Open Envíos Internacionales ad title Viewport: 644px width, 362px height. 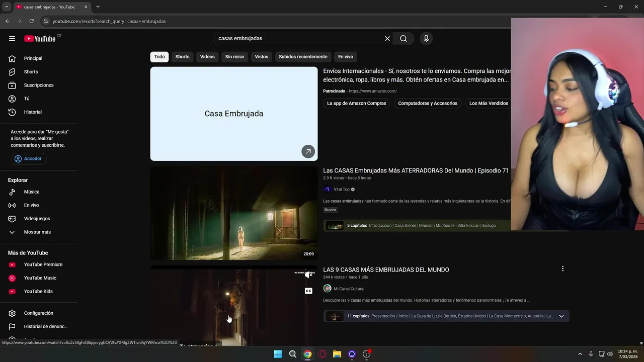(x=417, y=75)
